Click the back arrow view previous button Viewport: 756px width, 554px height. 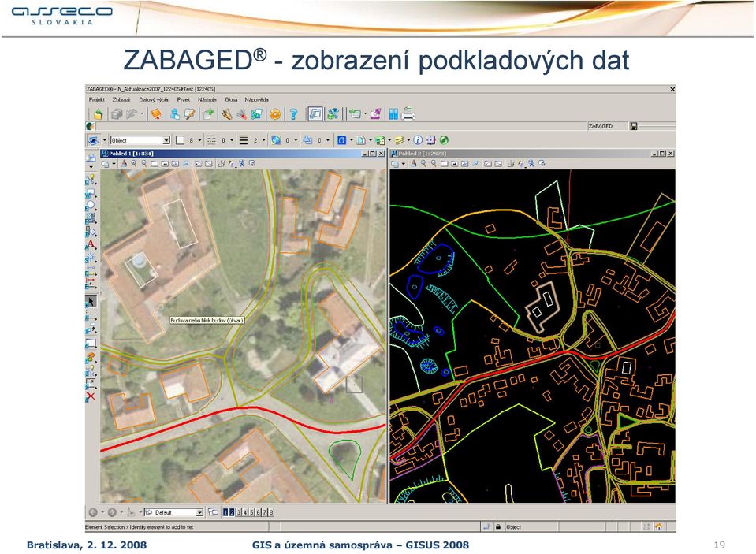tap(93, 512)
